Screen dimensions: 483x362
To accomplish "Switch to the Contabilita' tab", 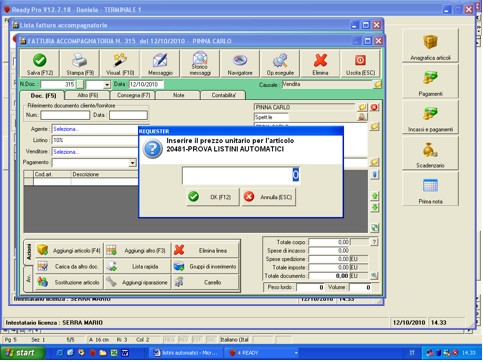I will pyautogui.click(x=224, y=95).
